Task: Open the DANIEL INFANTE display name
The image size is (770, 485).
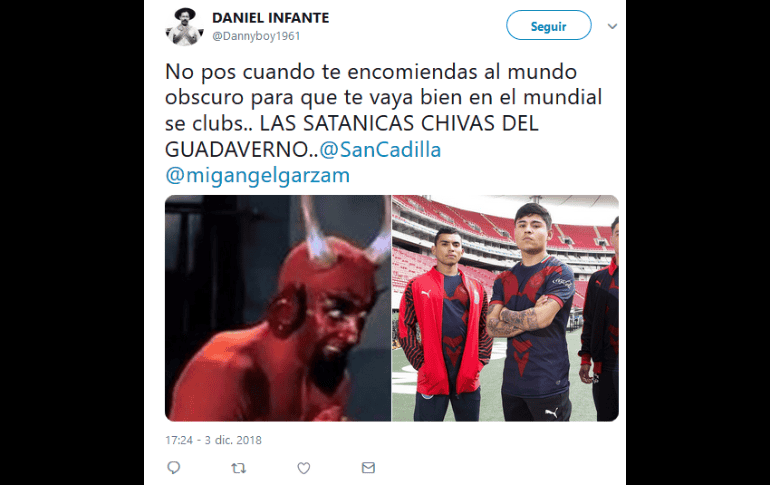Action: tap(271, 18)
